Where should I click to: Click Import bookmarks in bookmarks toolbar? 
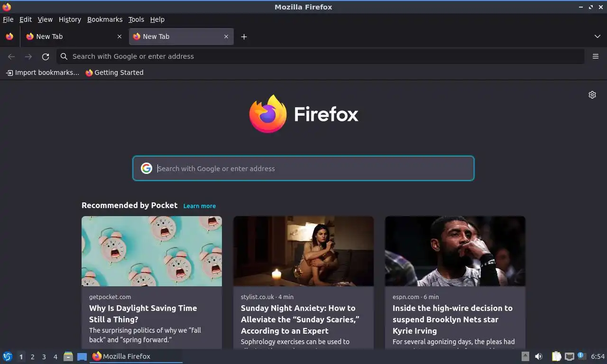(x=42, y=73)
